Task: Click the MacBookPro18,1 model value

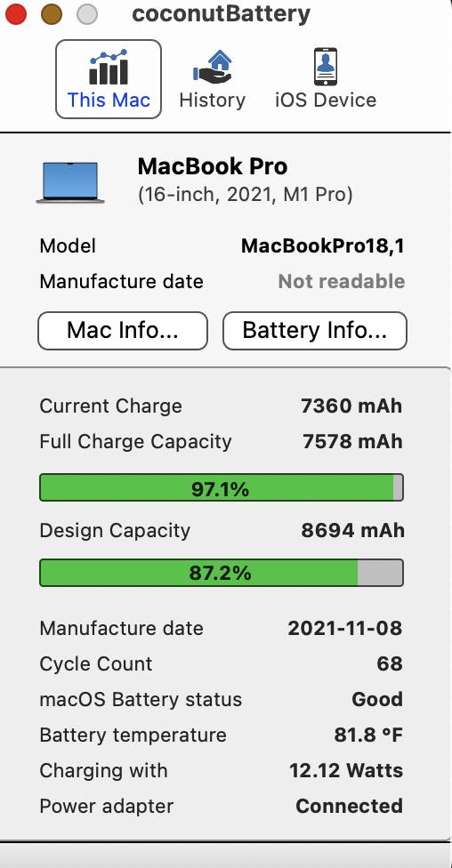Action: click(x=322, y=245)
